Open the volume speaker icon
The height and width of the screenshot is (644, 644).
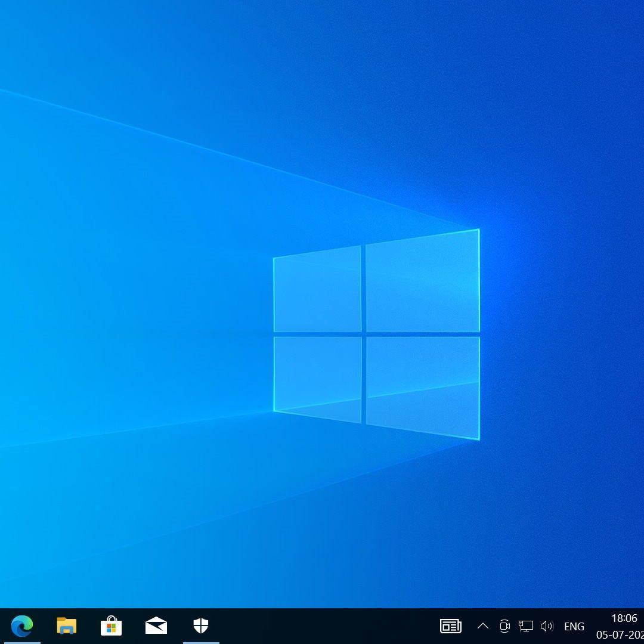tap(547, 626)
